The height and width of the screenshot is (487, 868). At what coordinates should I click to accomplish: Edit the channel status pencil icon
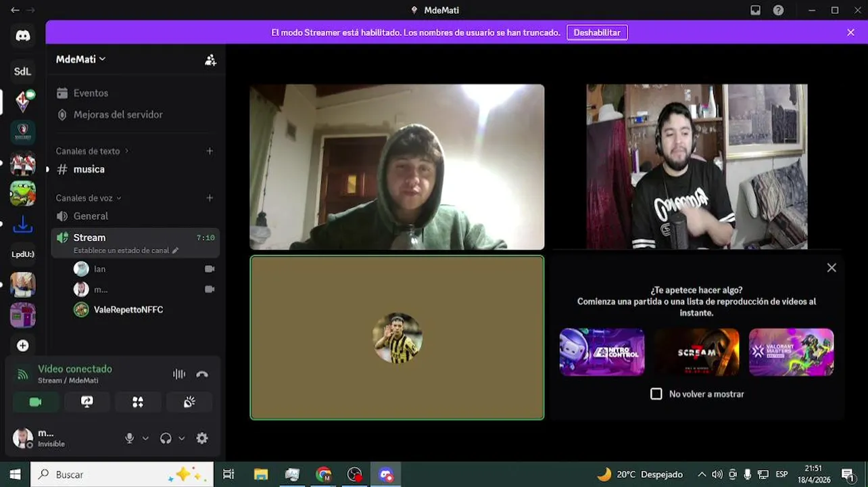pos(176,250)
